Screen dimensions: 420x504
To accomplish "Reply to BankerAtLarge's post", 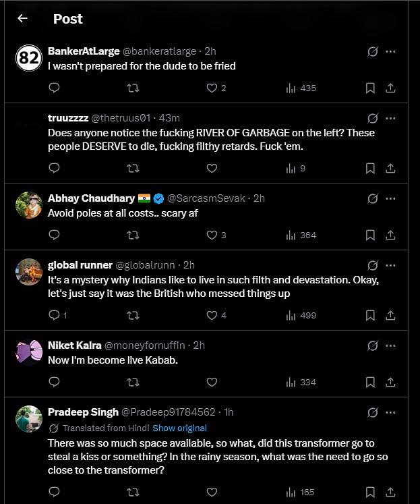I will (55, 88).
